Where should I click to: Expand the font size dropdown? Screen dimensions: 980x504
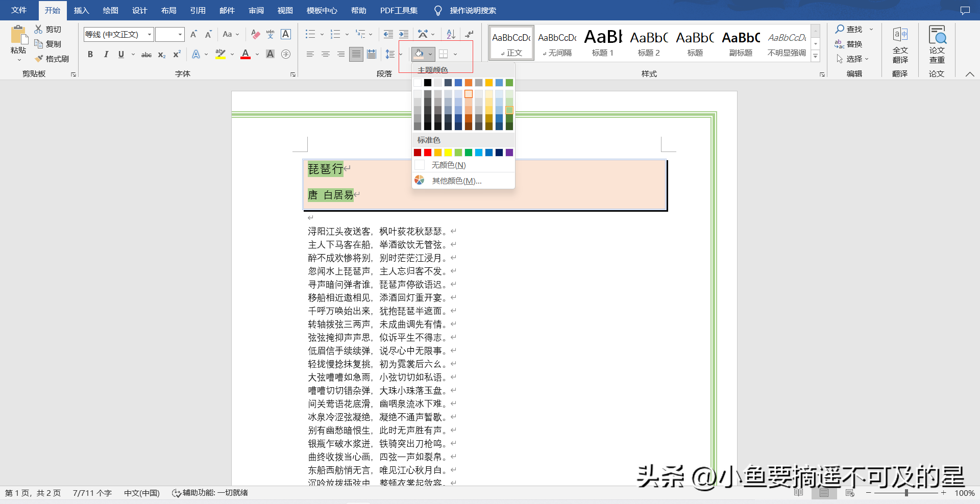180,34
